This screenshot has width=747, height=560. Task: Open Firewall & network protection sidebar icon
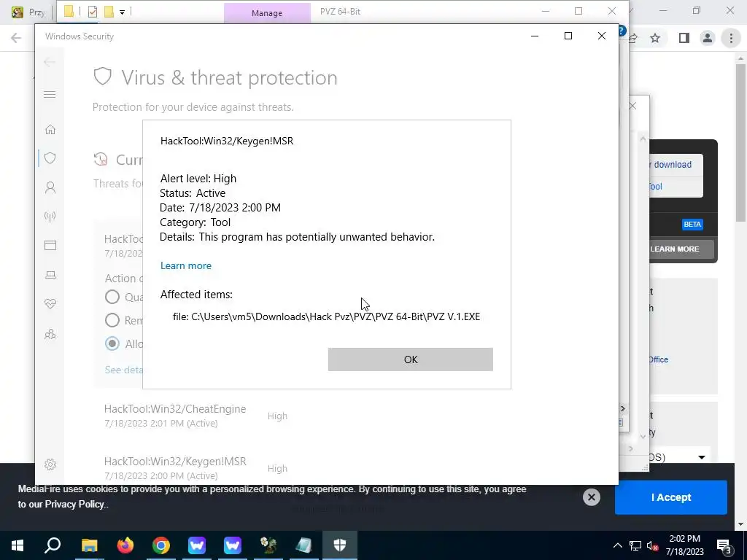(x=50, y=217)
